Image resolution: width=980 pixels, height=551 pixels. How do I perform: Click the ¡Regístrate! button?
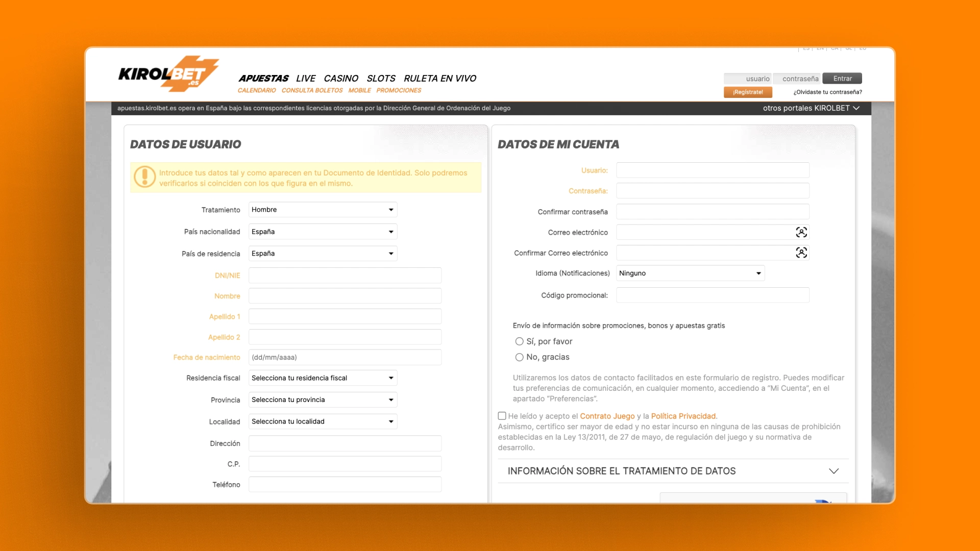[x=748, y=92]
